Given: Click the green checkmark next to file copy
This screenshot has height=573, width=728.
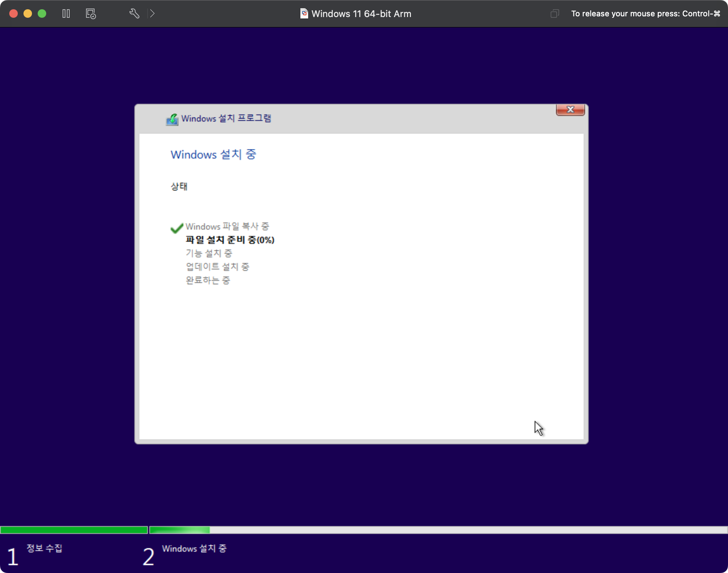Looking at the screenshot, I should pos(177,228).
